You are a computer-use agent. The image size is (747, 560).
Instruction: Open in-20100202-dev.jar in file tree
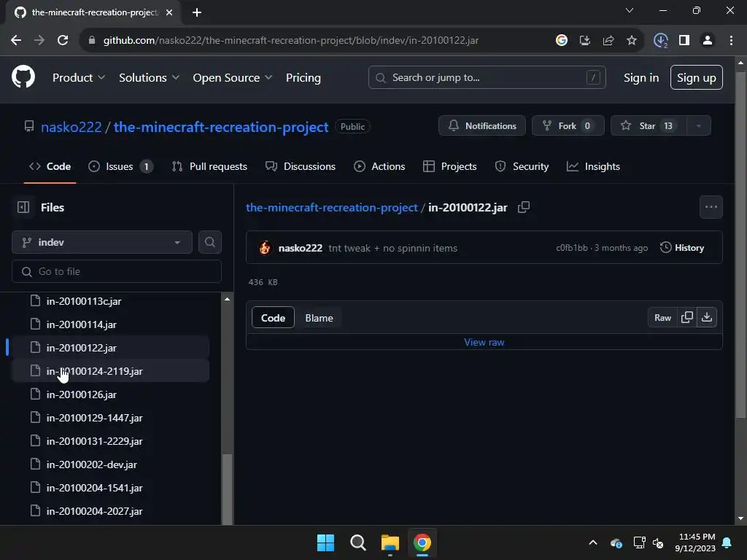click(x=111, y=464)
